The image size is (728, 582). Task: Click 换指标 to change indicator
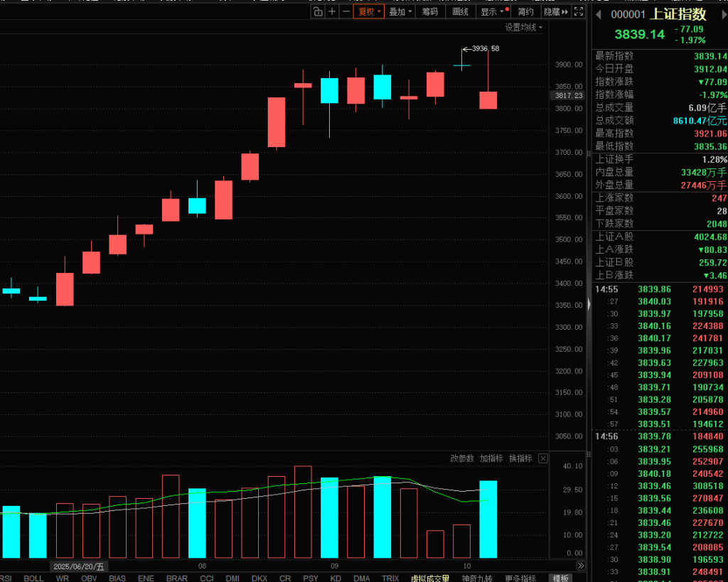[520, 458]
